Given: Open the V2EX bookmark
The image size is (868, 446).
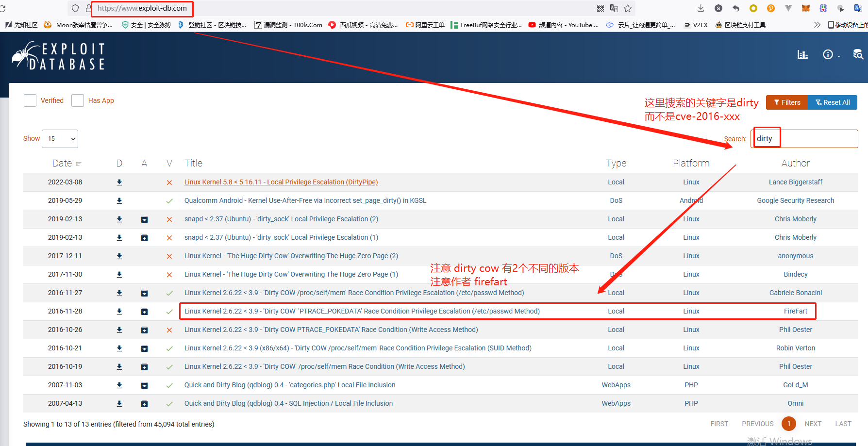Looking at the screenshot, I should coord(696,25).
